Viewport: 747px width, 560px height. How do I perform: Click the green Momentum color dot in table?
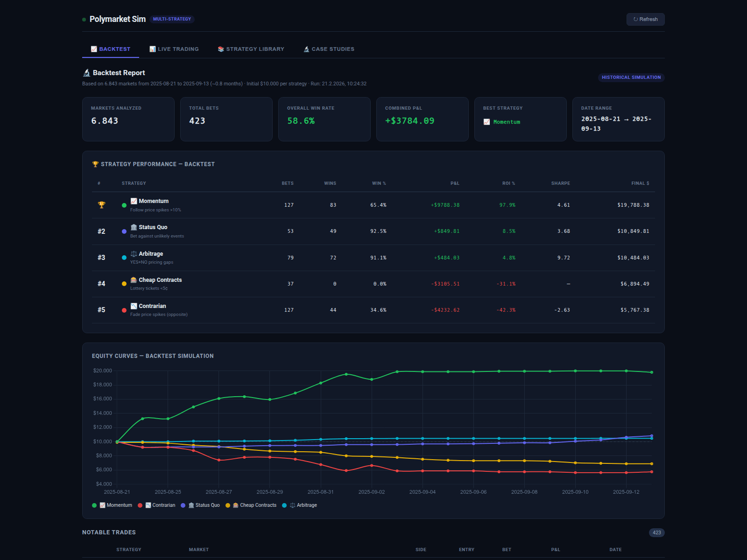124,205
